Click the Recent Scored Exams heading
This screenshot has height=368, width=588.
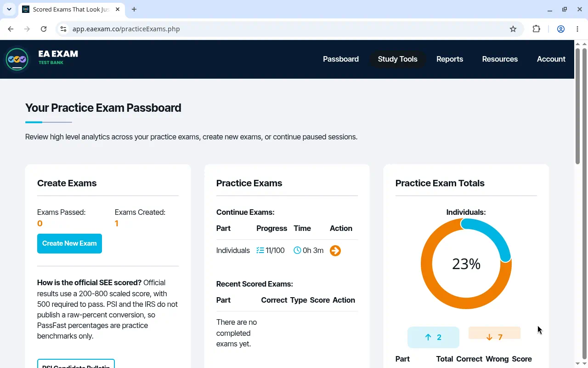pos(254,284)
